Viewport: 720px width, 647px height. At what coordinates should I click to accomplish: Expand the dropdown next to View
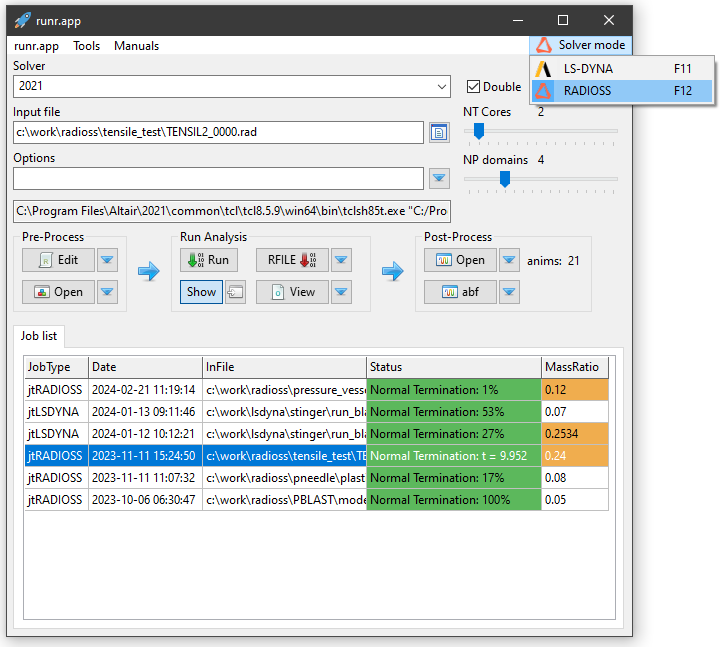pos(341,292)
